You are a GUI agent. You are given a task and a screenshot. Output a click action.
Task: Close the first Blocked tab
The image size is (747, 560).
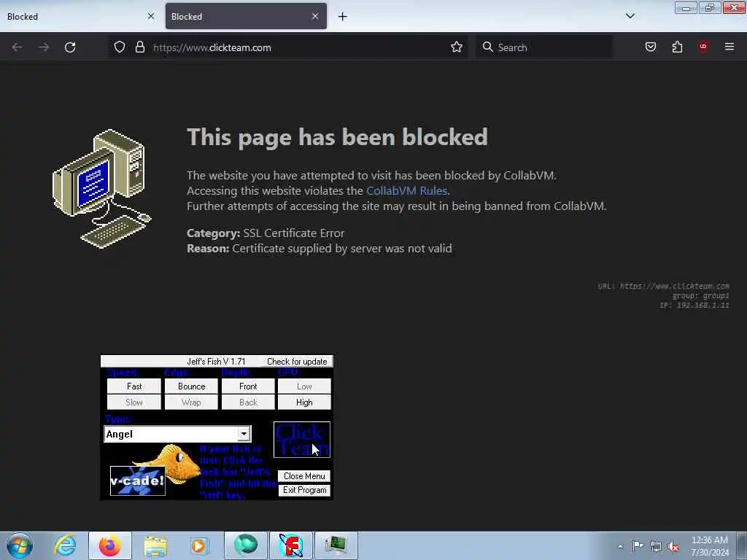[151, 16]
